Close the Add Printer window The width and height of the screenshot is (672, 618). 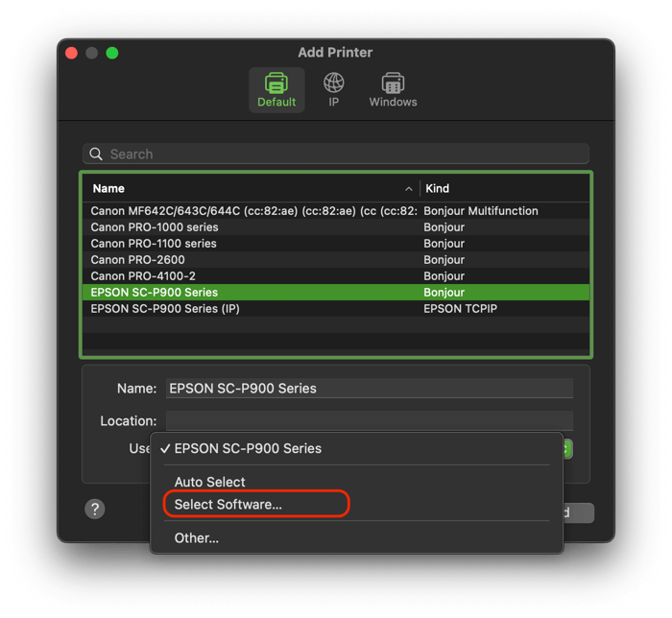[72, 53]
